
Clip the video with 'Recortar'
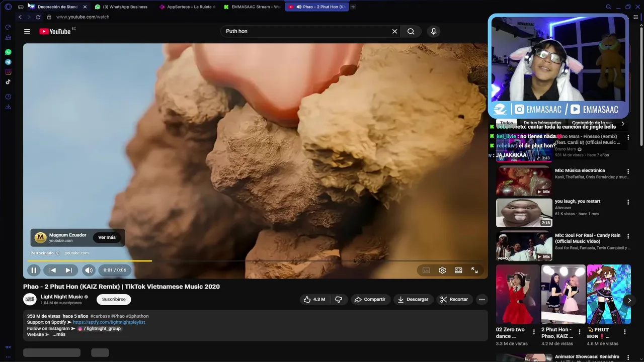pyautogui.click(x=454, y=299)
